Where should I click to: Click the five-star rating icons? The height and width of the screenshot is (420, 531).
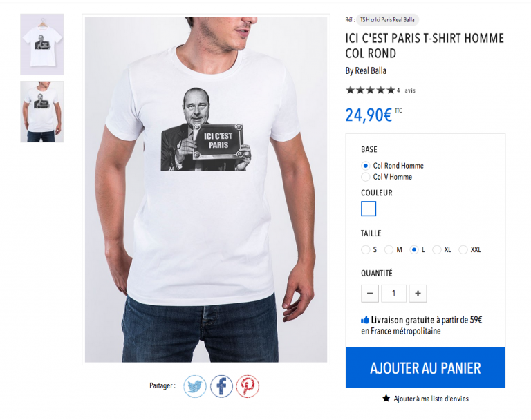pos(371,90)
